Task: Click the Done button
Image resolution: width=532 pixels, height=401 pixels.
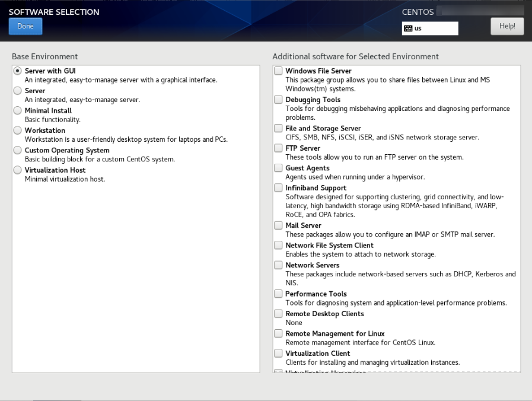Action: pyautogui.click(x=26, y=26)
